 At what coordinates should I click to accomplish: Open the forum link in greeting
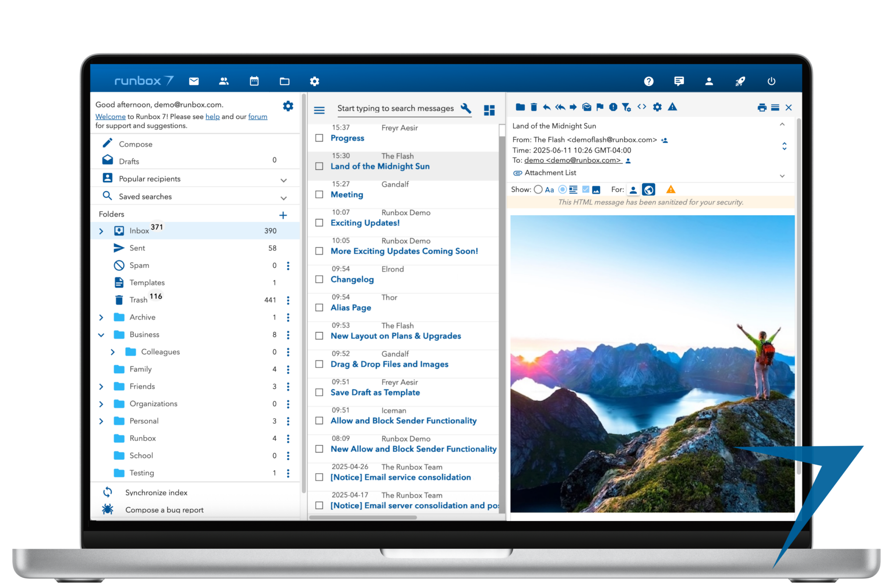pos(258,117)
